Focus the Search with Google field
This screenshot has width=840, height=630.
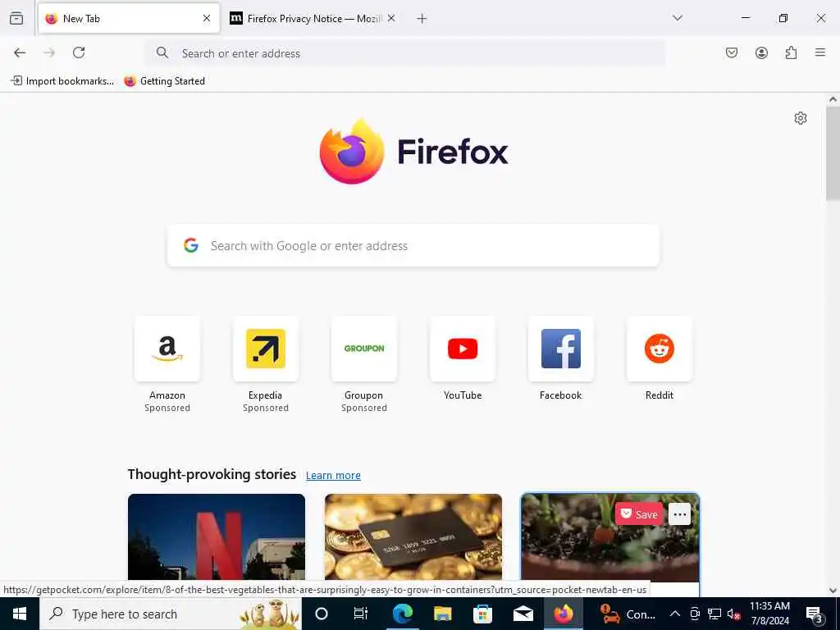tap(413, 245)
